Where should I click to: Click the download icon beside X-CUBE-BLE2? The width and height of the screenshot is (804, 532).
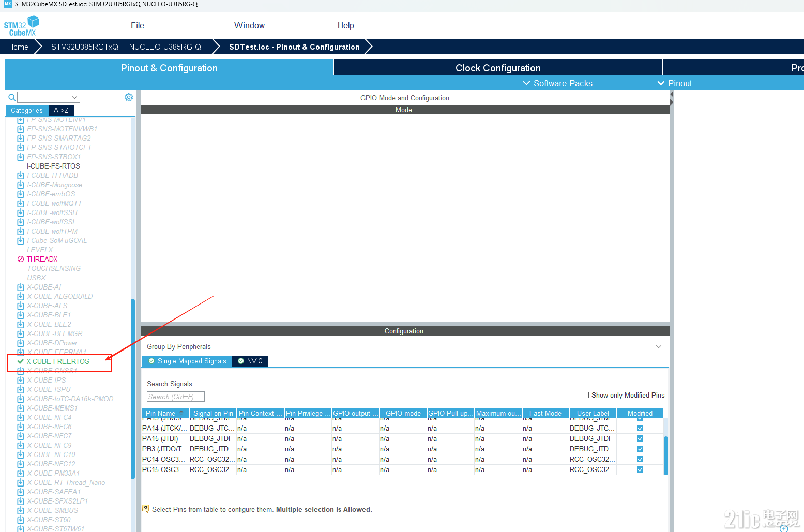[x=21, y=324]
